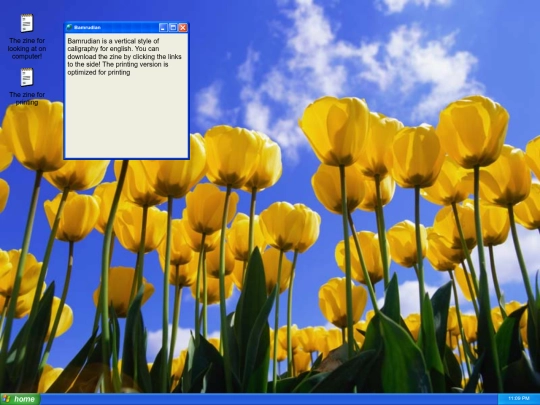
Task: Minimize the Bamrudian window
Action: coord(163,28)
